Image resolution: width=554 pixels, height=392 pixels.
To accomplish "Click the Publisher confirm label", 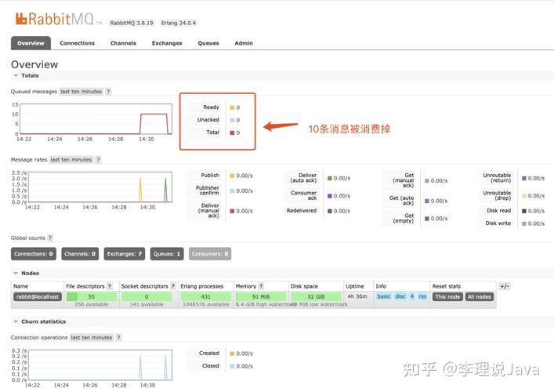I will [x=208, y=191].
